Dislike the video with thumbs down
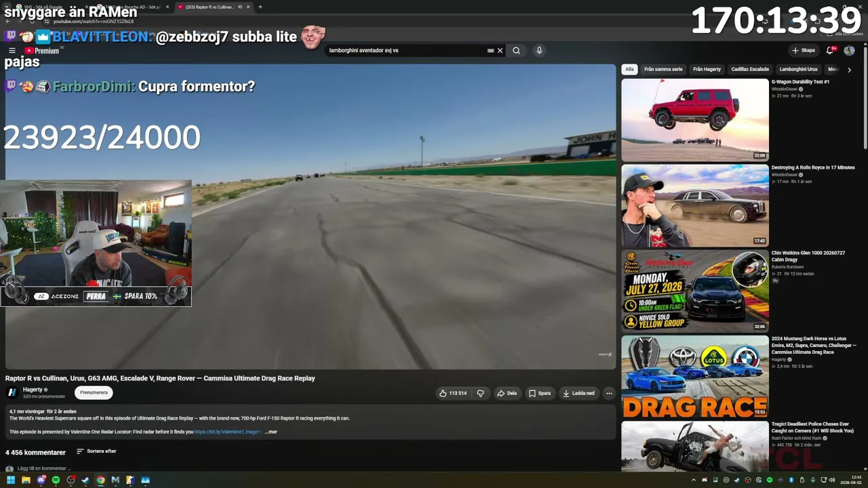This screenshot has height=488, width=868. pyautogui.click(x=480, y=393)
